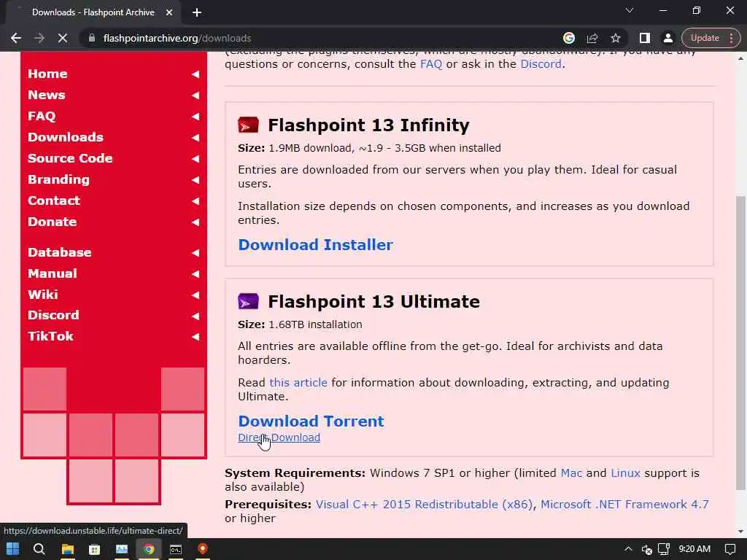Click the purple Flashpoint Ultimate icon
Viewport: 747px width, 560px height.
pyautogui.click(x=248, y=301)
